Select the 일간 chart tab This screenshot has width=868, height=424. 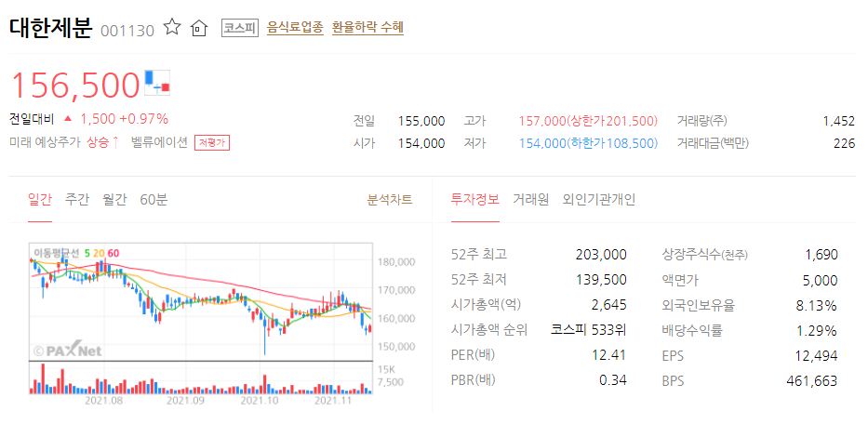(40, 200)
